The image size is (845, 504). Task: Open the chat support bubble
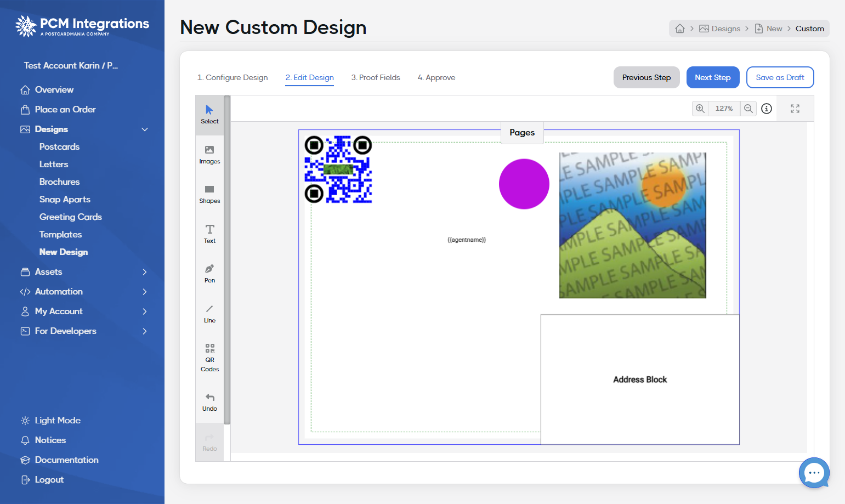pos(814,473)
